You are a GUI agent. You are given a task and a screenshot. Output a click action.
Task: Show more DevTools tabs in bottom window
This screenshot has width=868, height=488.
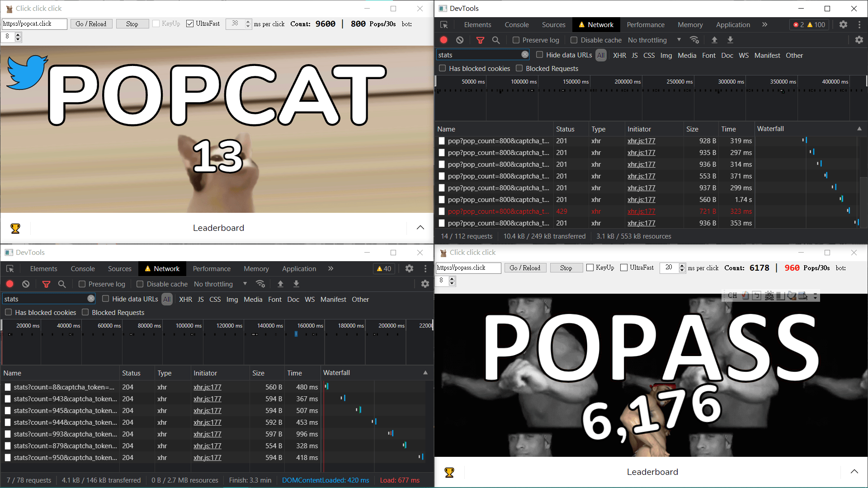pyautogui.click(x=331, y=269)
